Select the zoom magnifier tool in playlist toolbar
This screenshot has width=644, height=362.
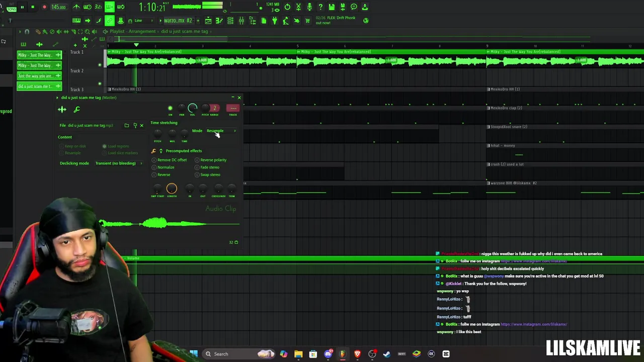point(87,31)
